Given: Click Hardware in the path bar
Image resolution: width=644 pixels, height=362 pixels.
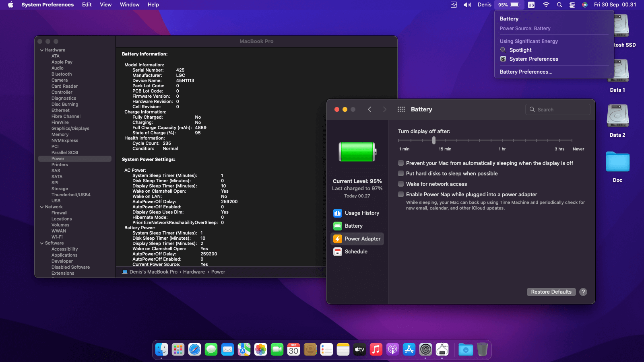Looking at the screenshot, I should pyautogui.click(x=194, y=272).
